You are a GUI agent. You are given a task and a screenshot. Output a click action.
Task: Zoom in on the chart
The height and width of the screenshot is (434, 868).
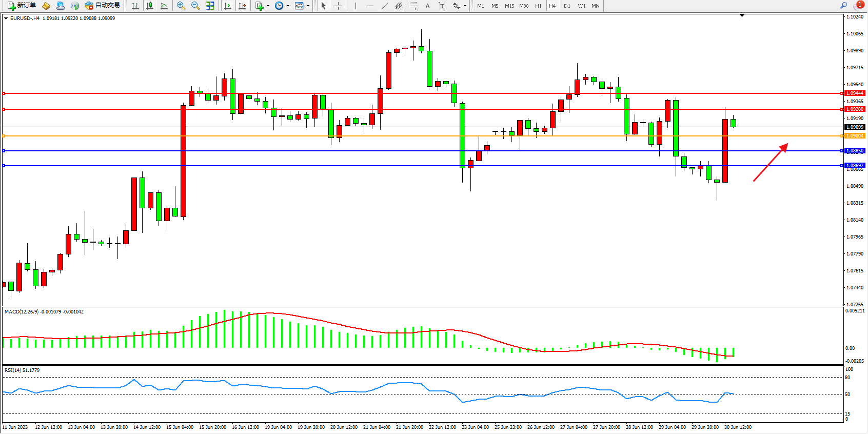coord(181,6)
